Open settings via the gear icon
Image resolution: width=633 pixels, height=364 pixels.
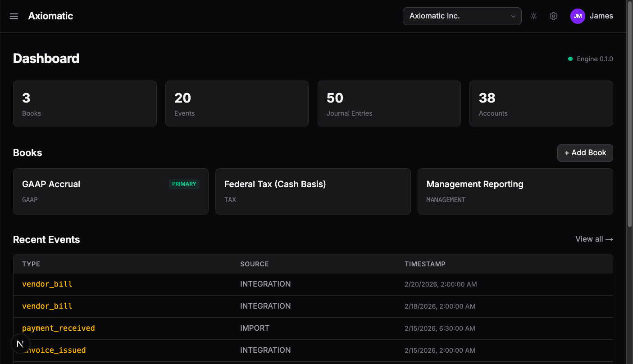553,16
